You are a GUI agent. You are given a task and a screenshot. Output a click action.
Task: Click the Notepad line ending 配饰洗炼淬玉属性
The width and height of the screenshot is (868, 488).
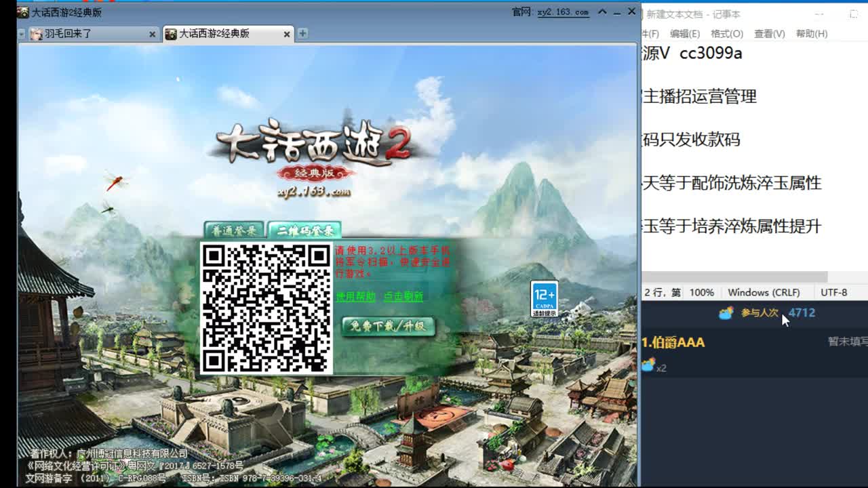pyautogui.click(x=732, y=183)
